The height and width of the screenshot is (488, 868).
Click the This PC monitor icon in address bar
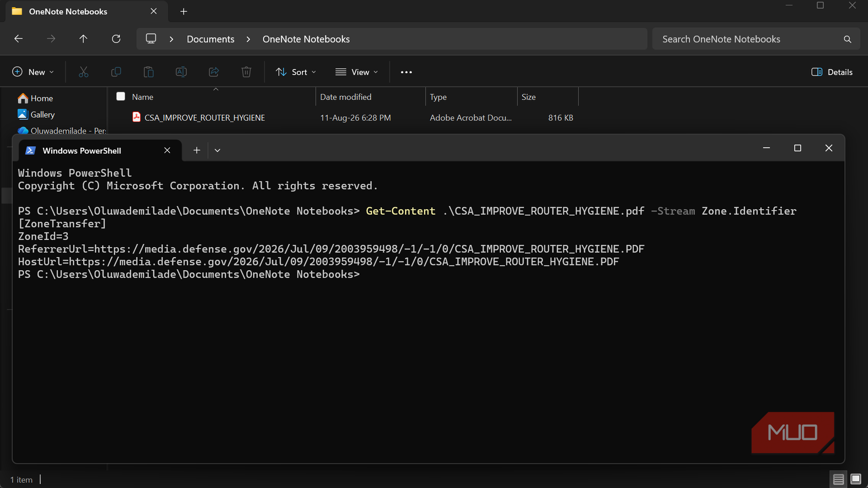(151, 39)
